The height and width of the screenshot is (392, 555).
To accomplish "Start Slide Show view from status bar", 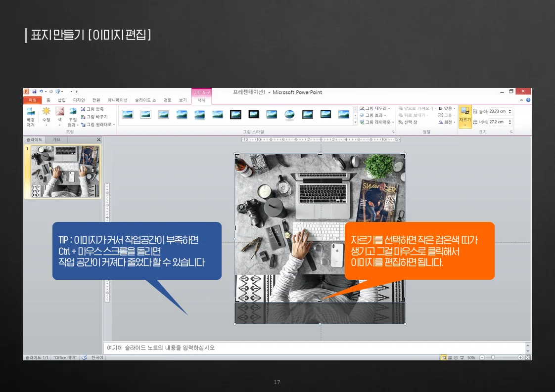I will (462, 357).
